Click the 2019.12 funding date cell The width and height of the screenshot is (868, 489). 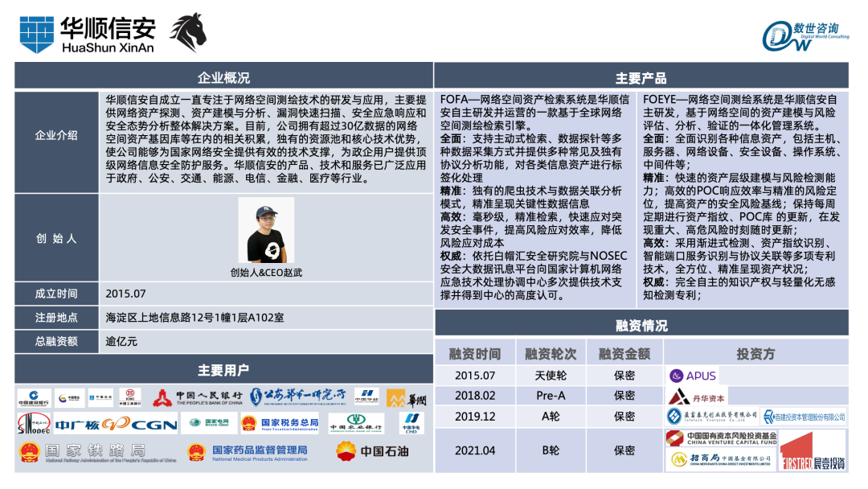[x=475, y=416]
